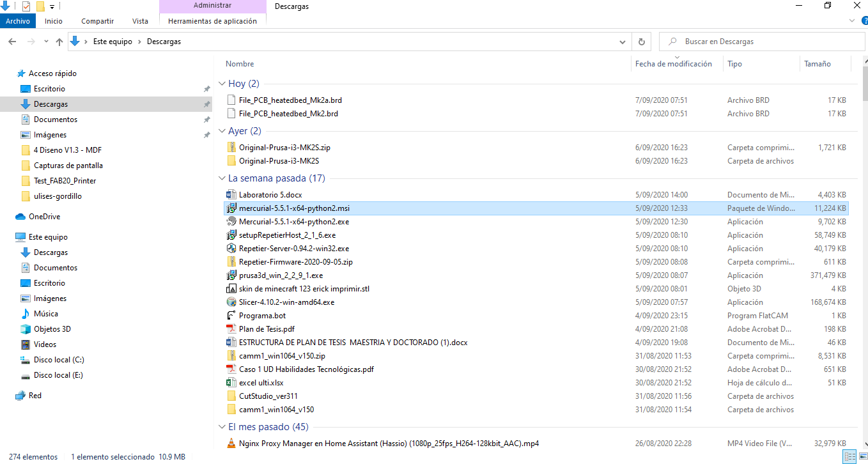Expand the ribbon with the chevron button
Screen dimensions: 868x464
851,20
